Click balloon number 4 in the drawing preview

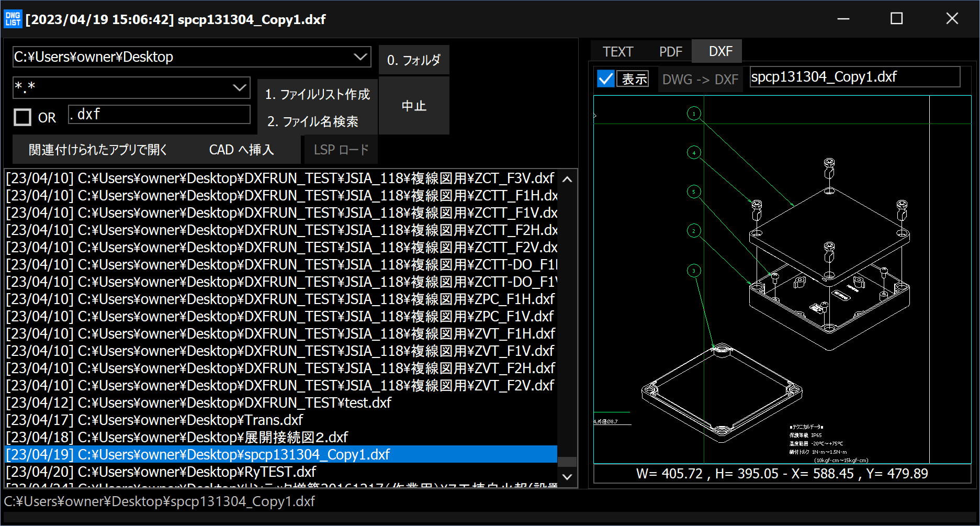coord(694,153)
